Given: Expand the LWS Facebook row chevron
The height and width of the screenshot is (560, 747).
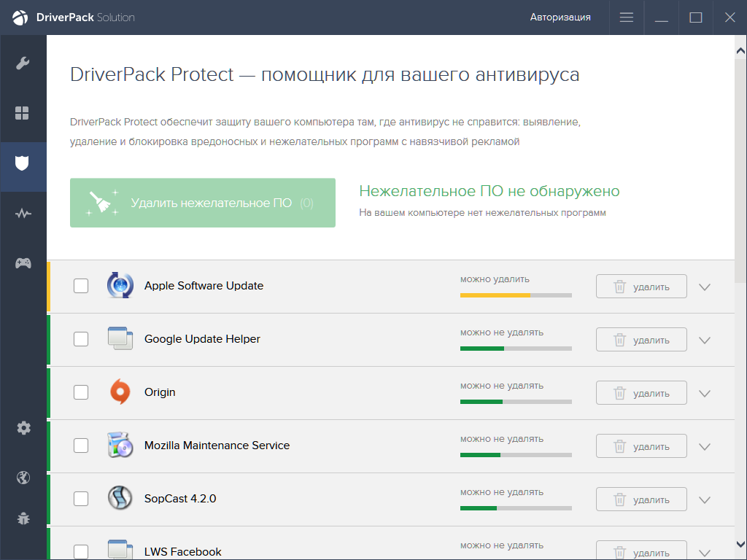Looking at the screenshot, I should [x=705, y=553].
